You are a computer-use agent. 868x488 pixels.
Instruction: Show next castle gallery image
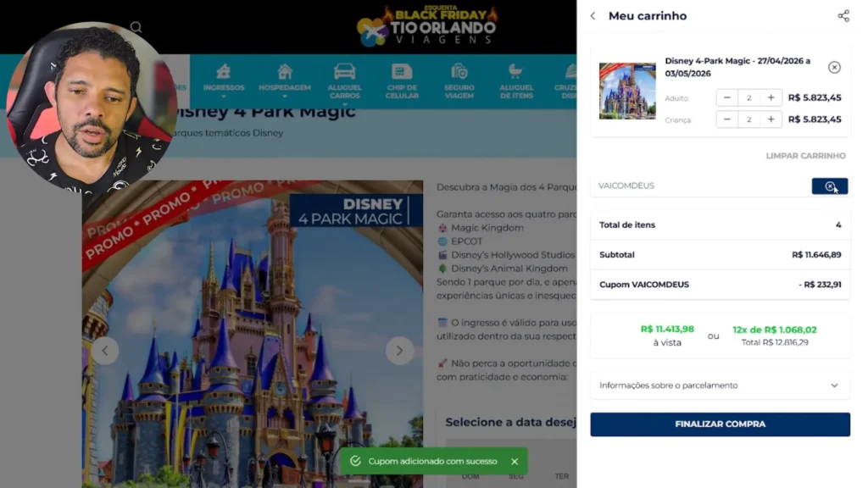click(x=399, y=351)
